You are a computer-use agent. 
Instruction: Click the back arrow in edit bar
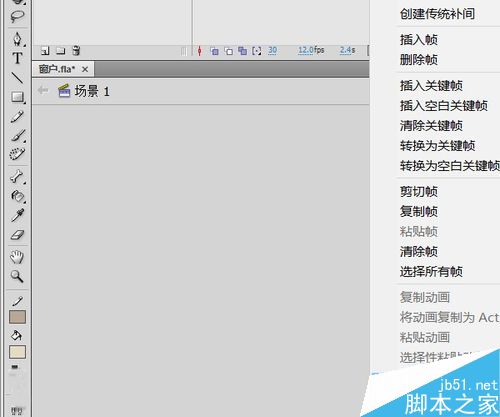(x=43, y=90)
